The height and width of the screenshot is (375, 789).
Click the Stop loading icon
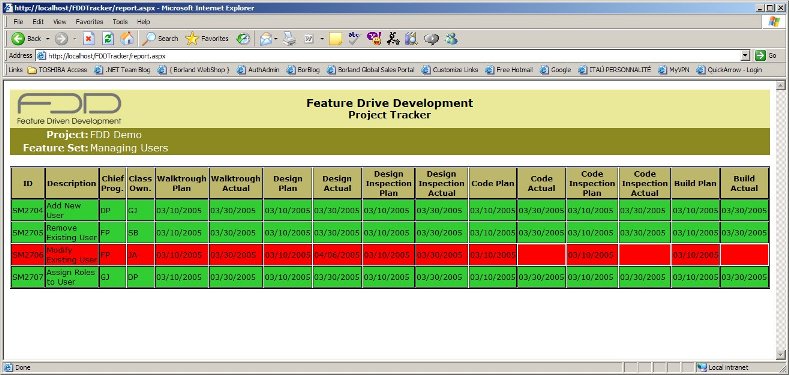[x=89, y=38]
